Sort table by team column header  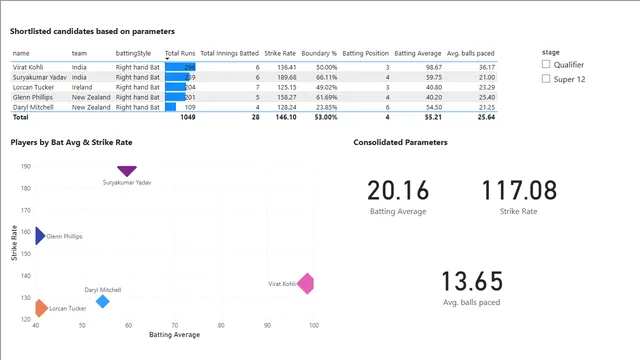[79, 53]
